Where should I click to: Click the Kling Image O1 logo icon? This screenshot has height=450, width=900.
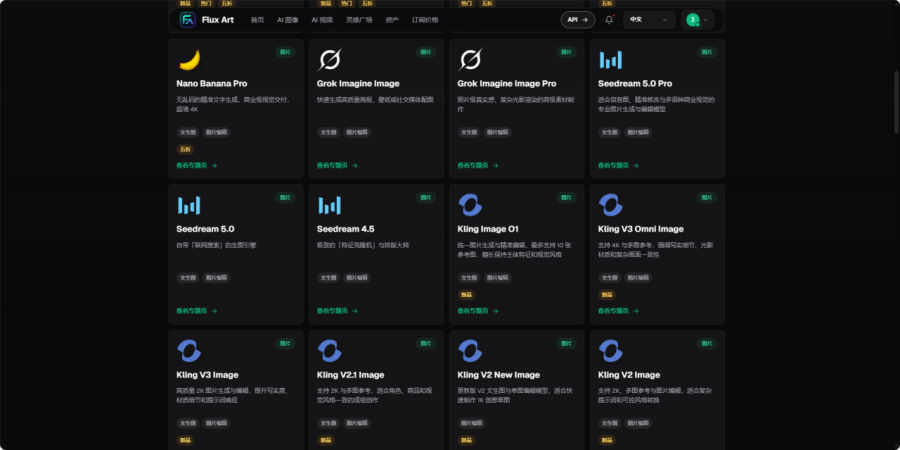coord(470,205)
